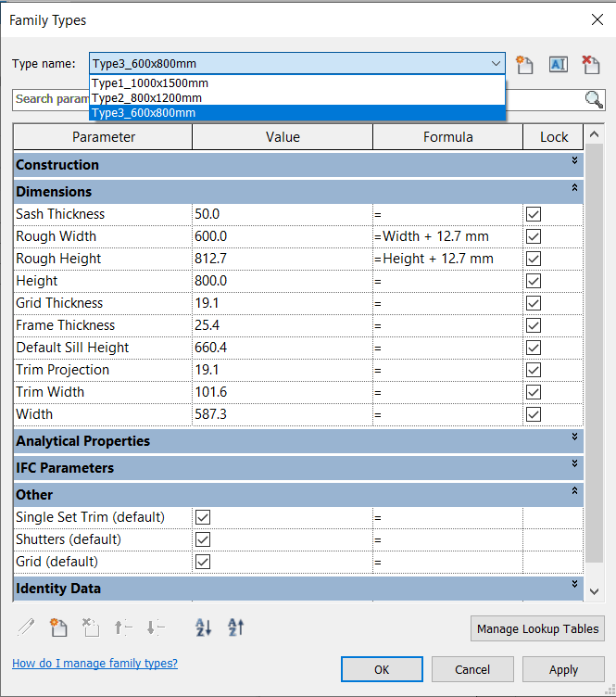Toggle the Grid (default) checkbox
The image size is (616, 697).
point(203,562)
